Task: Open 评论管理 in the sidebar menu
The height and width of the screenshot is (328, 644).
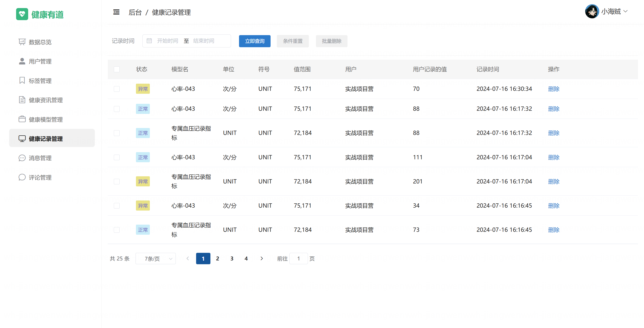Action: click(40, 177)
